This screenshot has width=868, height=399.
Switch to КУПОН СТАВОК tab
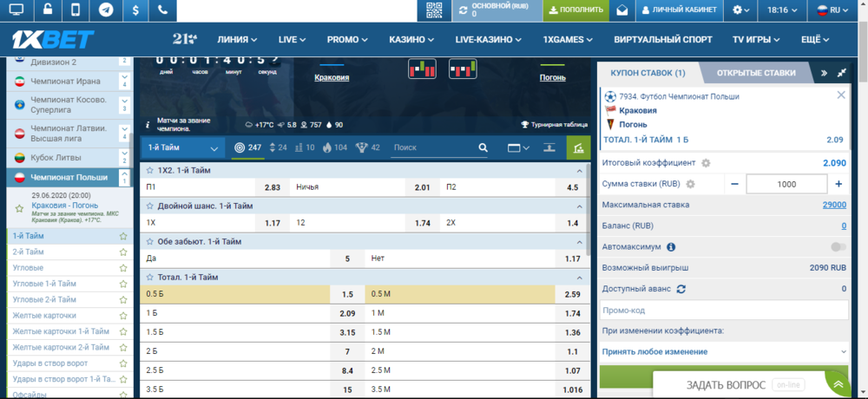648,73
